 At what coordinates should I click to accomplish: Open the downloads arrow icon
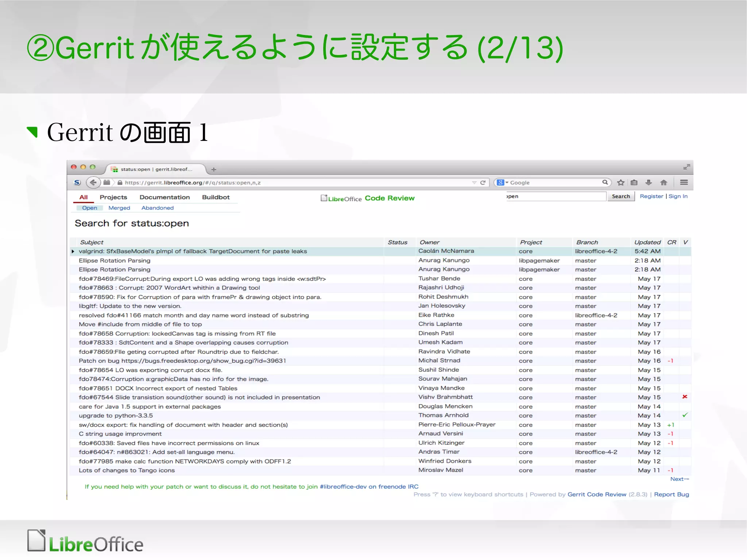pos(649,182)
